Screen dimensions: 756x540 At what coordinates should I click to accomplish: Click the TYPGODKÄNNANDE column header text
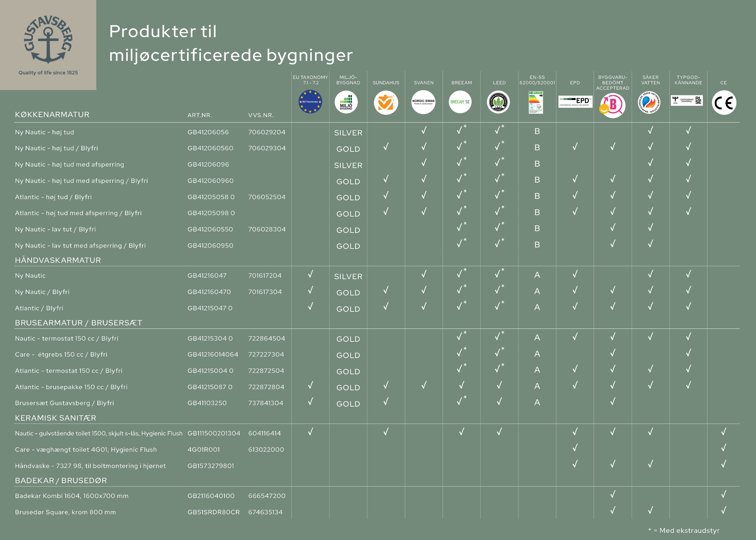coord(688,80)
